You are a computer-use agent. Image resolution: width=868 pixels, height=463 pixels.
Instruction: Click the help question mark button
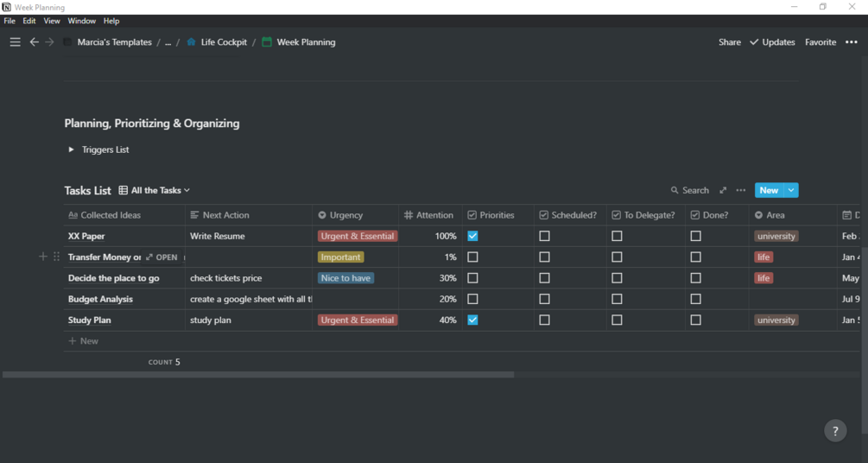click(835, 430)
